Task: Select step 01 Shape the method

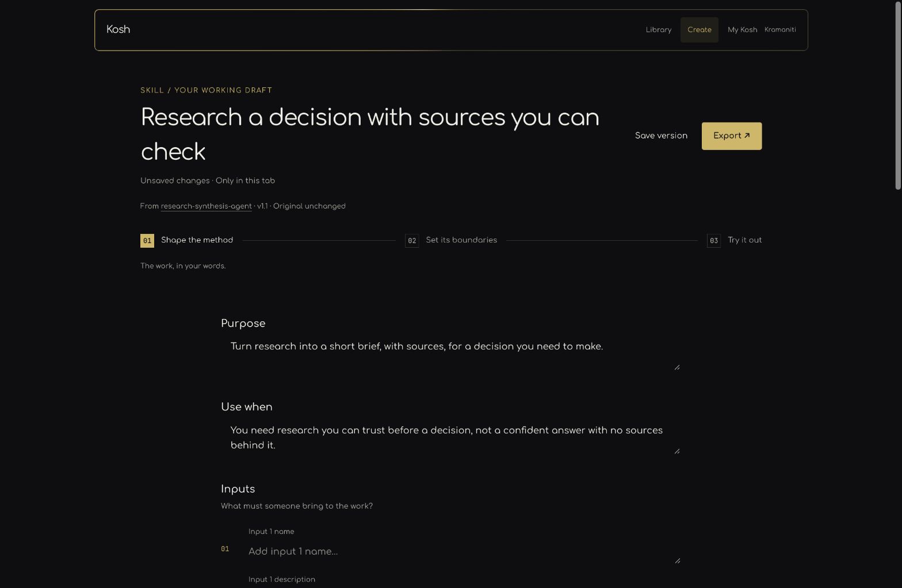Action: pyautogui.click(x=187, y=240)
